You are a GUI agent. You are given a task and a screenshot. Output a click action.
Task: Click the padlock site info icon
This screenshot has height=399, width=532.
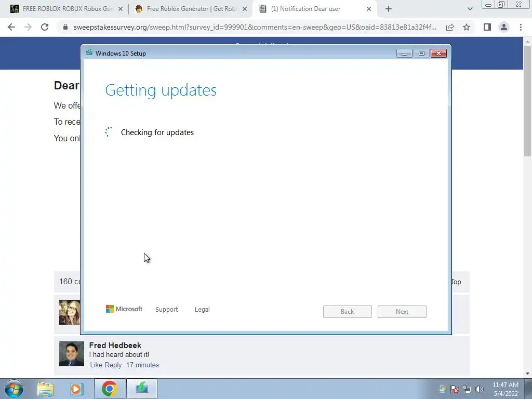pos(65,27)
